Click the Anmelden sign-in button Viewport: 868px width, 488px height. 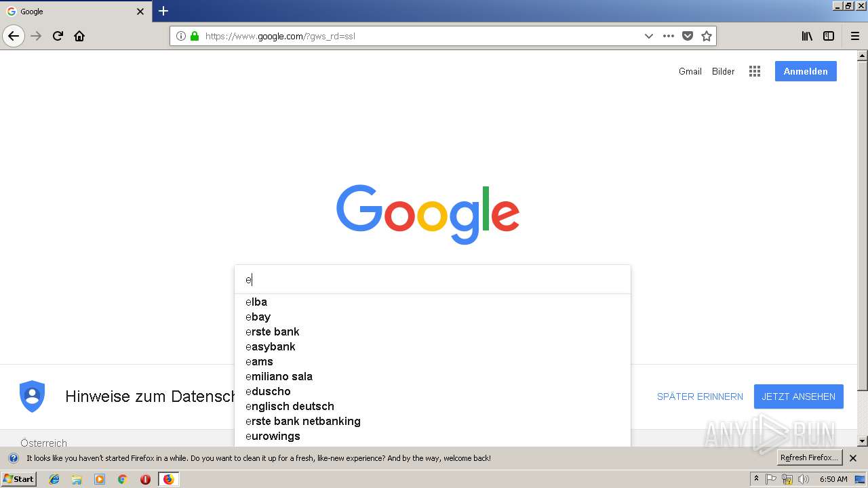[806, 71]
